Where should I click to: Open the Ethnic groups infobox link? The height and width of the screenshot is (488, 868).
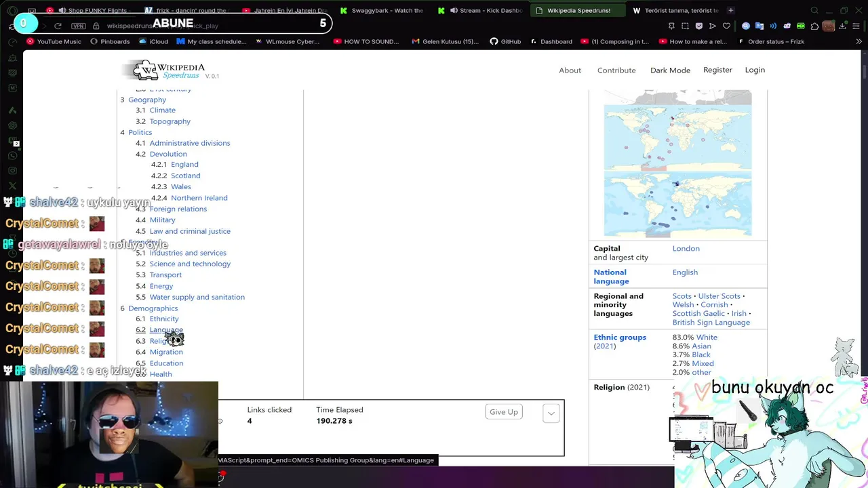coord(620,338)
